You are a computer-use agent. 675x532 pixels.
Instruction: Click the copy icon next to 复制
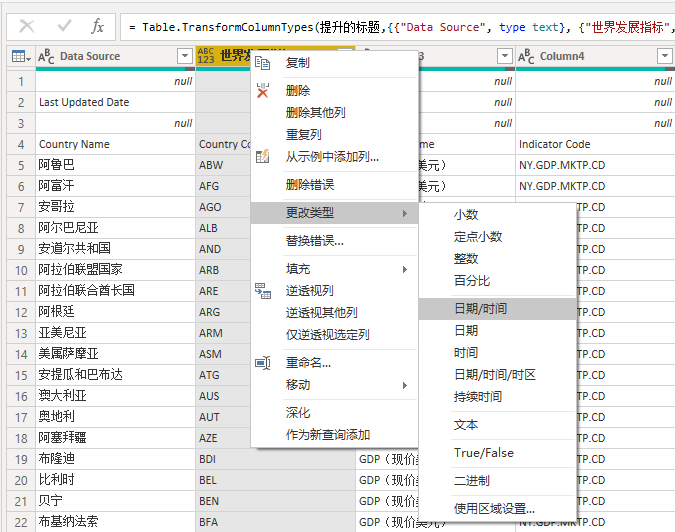[263, 63]
